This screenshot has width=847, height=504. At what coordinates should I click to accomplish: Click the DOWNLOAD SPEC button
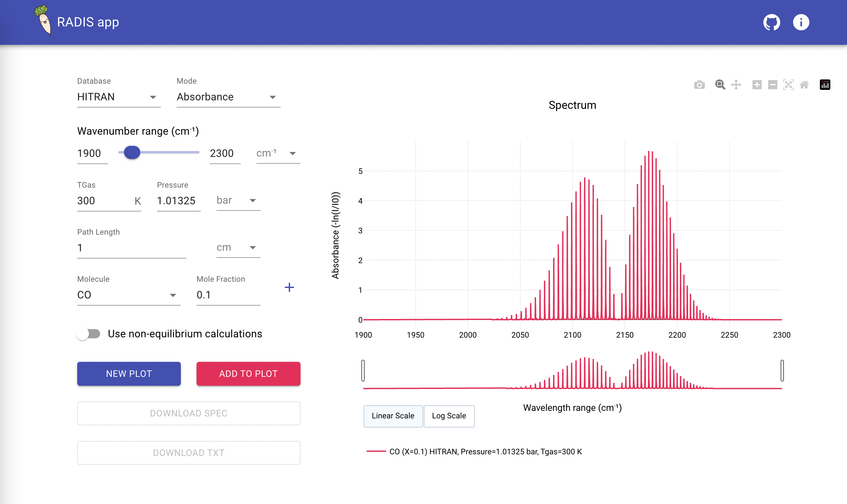pos(189,413)
